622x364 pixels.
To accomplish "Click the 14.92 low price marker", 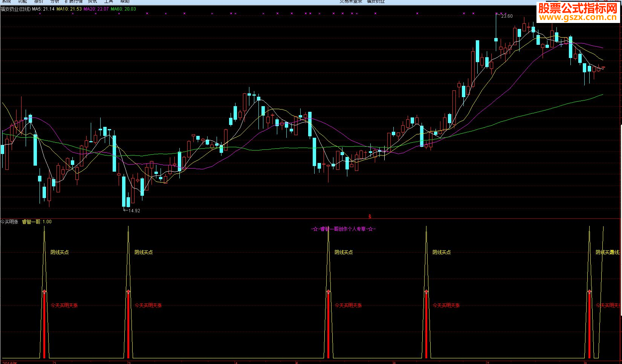I will (134, 211).
